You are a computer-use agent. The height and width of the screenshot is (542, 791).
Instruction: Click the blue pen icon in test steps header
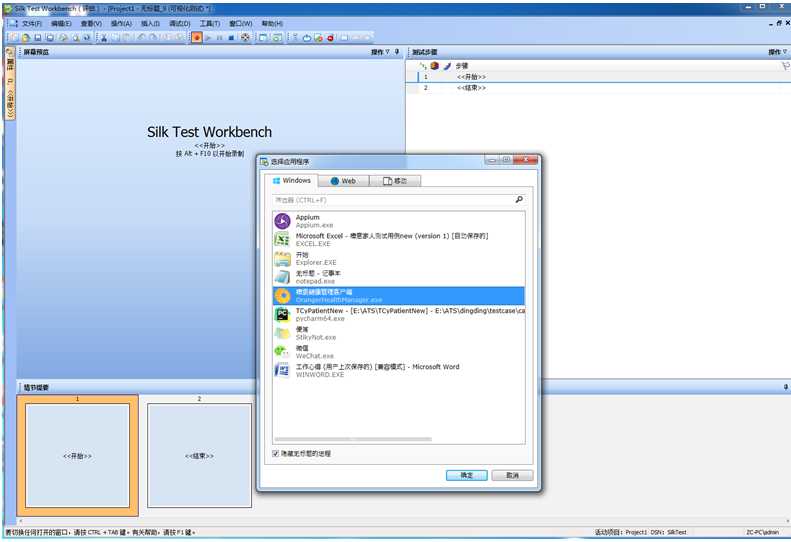pos(447,66)
